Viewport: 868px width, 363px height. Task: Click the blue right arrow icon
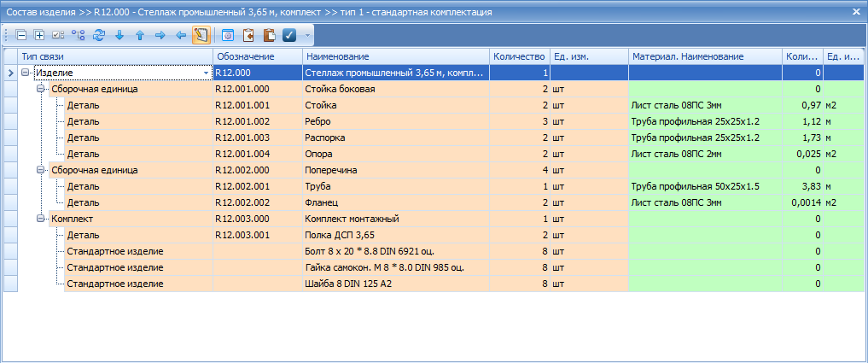click(160, 36)
